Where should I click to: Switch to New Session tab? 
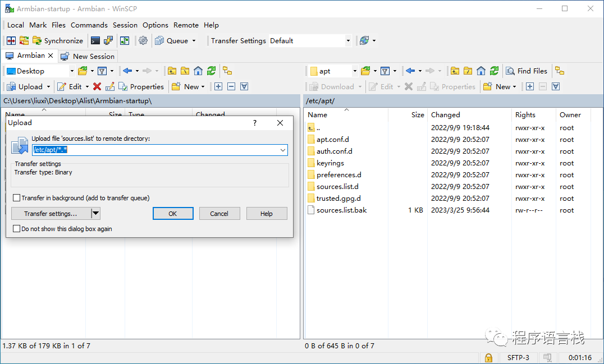coord(88,56)
